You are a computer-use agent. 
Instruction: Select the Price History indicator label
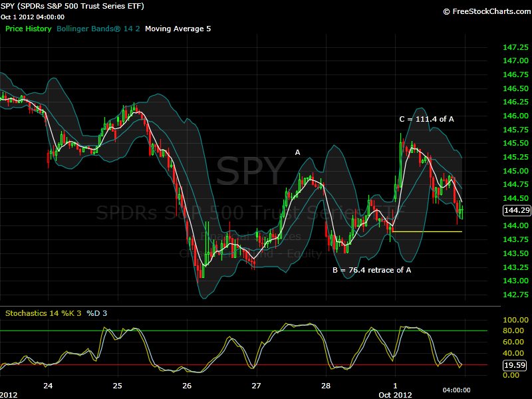(x=28, y=29)
